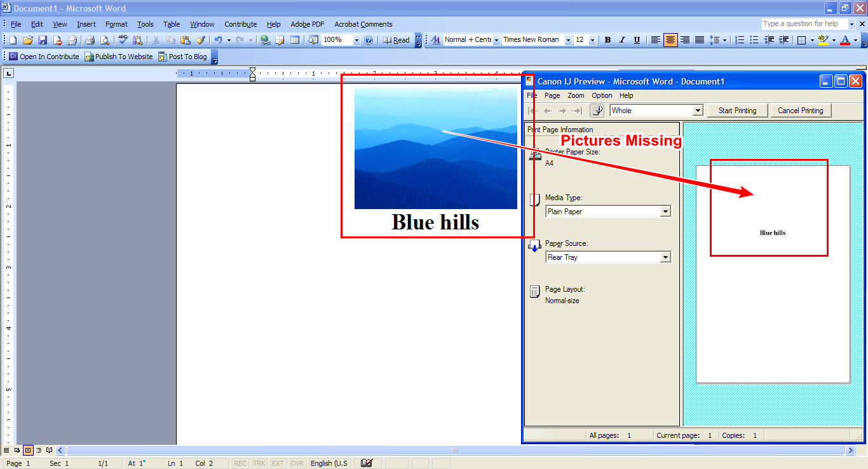Run Spelling and Grammar check

[x=123, y=40]
